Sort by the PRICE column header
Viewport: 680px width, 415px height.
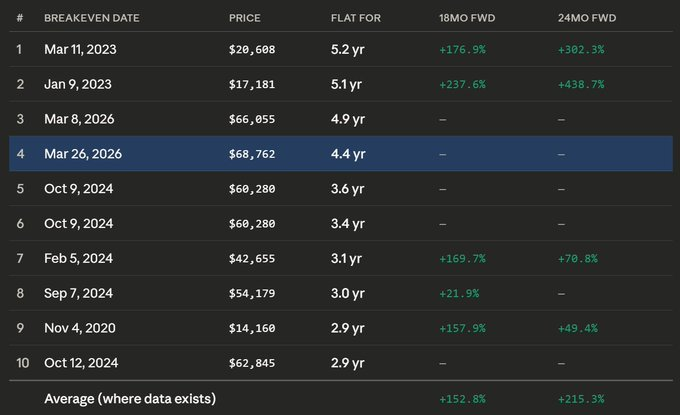pos(243,18)
